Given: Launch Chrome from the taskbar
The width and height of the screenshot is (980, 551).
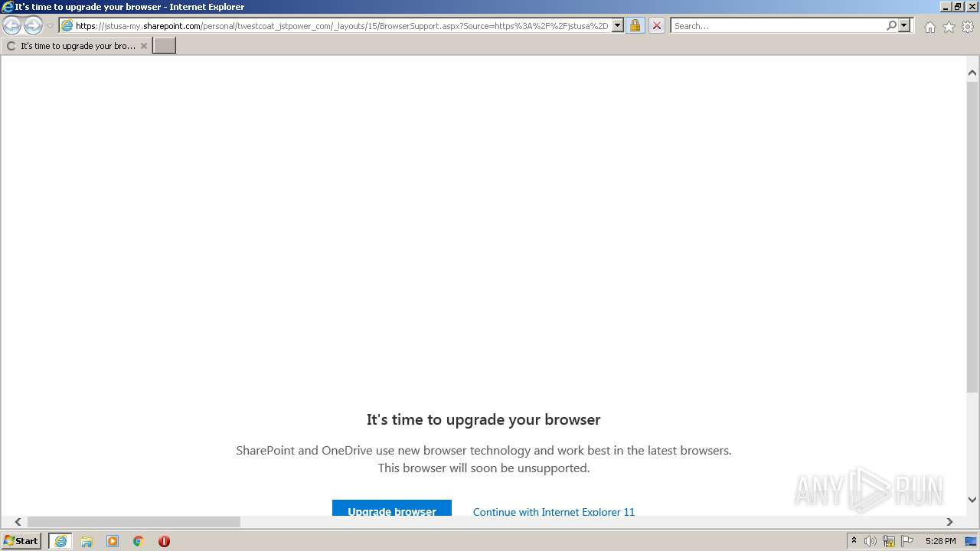Looking at the screenshot, I should pyautogui.click(x=139, y=541).
